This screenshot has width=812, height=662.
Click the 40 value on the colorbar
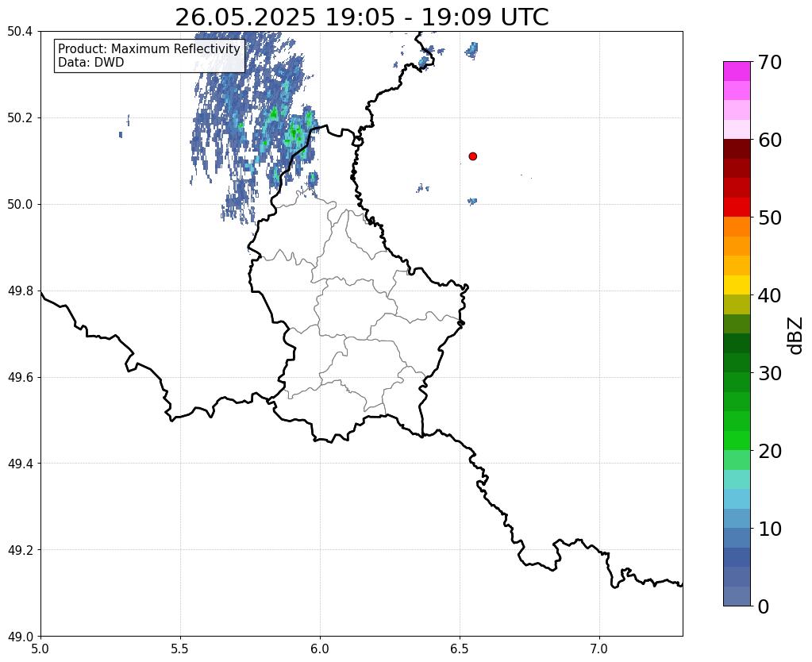point(770,295)
